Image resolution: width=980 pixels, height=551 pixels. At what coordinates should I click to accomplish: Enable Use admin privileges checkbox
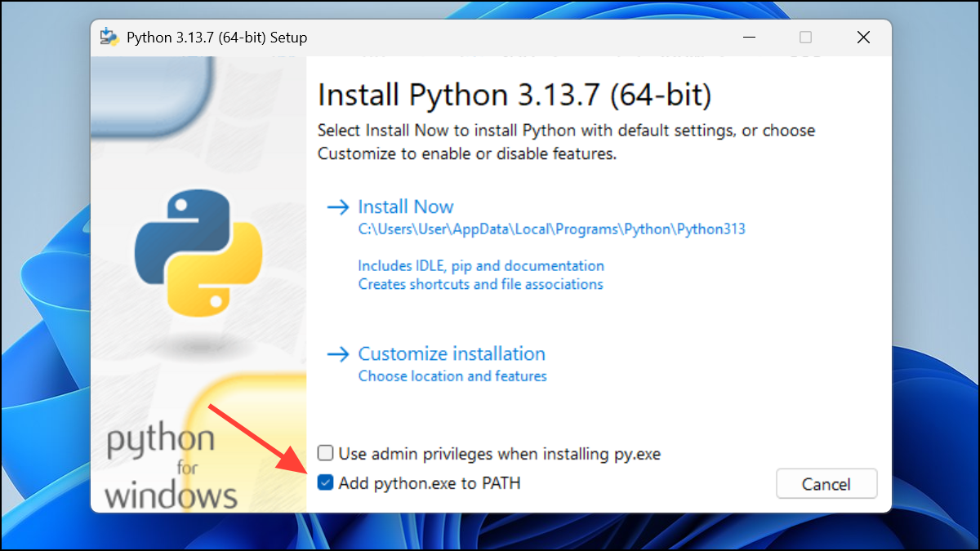[326, 453]
